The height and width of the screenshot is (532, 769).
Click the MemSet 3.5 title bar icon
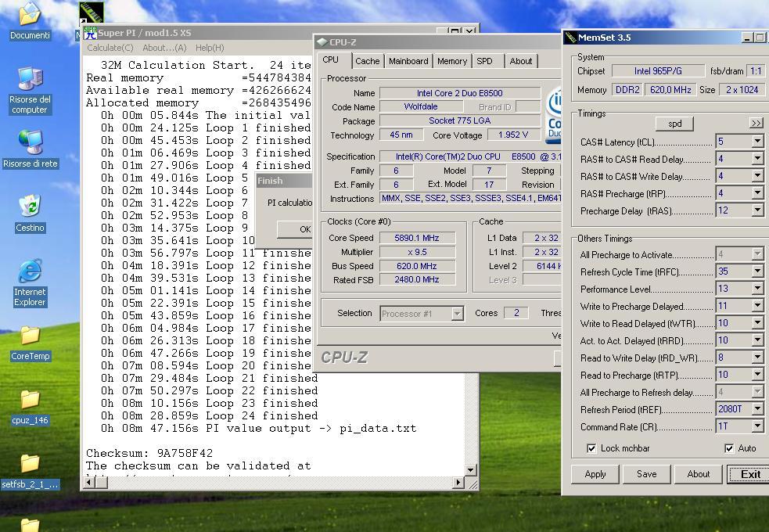570,38
